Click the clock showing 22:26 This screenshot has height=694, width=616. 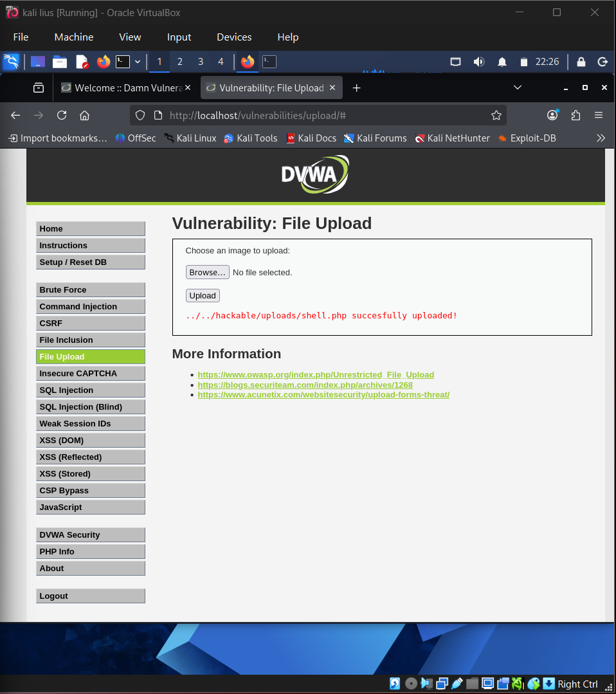pyautogui.click(x=547, y=62)
